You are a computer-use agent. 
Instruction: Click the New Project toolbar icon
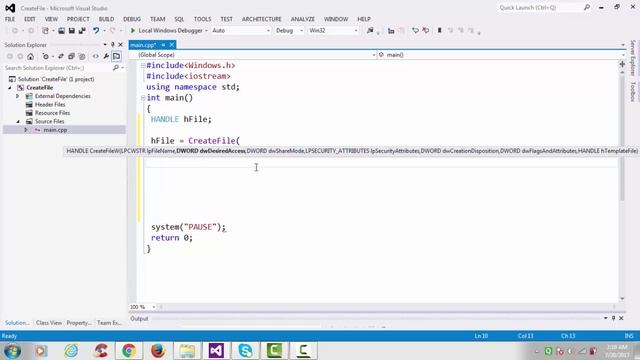coord(45,31)
